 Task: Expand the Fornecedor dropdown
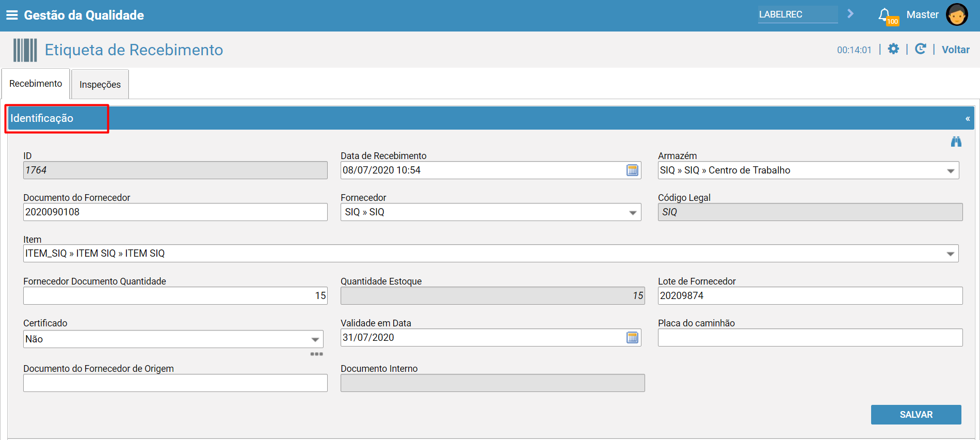click(x=633, y=213)
